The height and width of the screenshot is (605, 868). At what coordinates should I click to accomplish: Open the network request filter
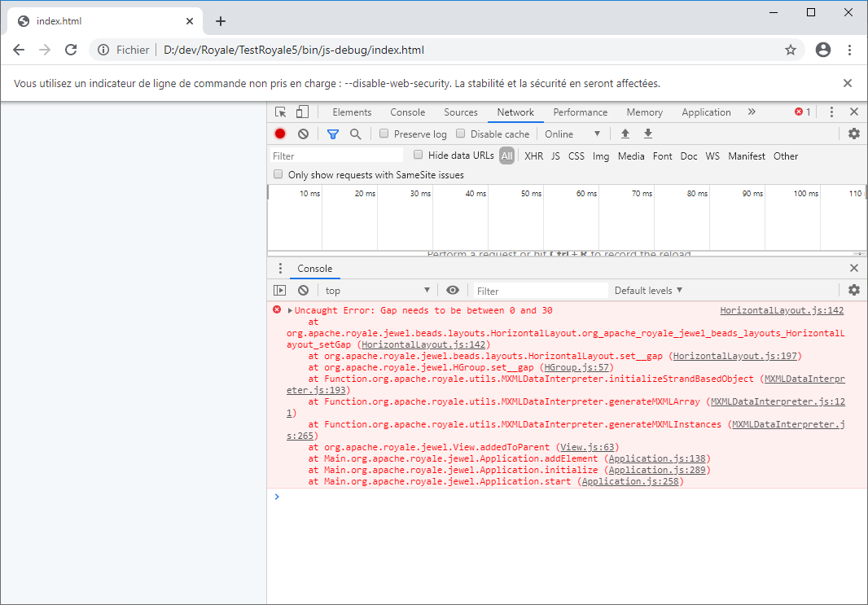click(332, 134)
